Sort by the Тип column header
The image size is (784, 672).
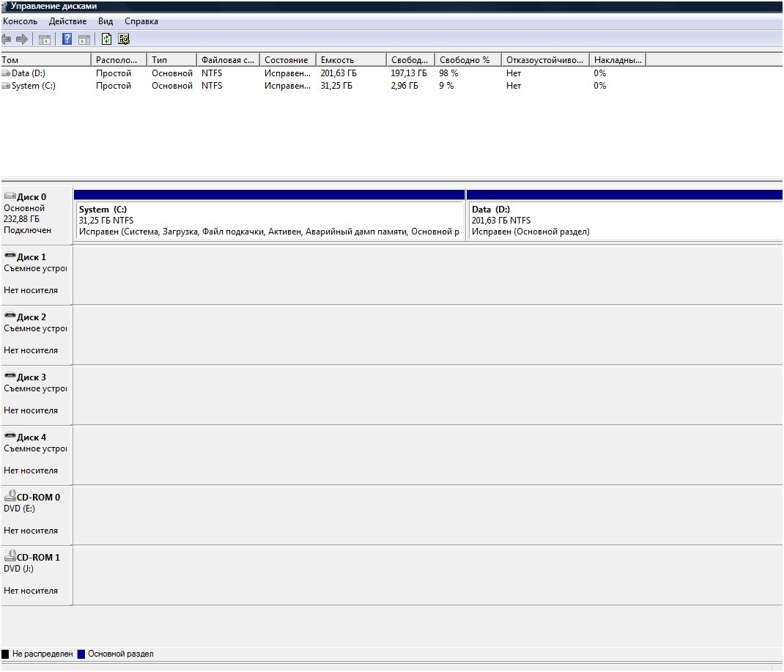click(x=172, y=60)
